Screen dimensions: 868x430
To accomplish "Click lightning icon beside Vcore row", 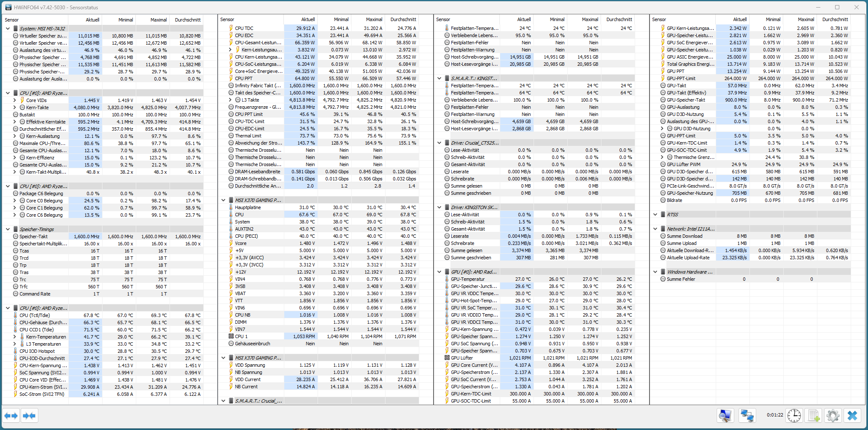I will (231, 243).
